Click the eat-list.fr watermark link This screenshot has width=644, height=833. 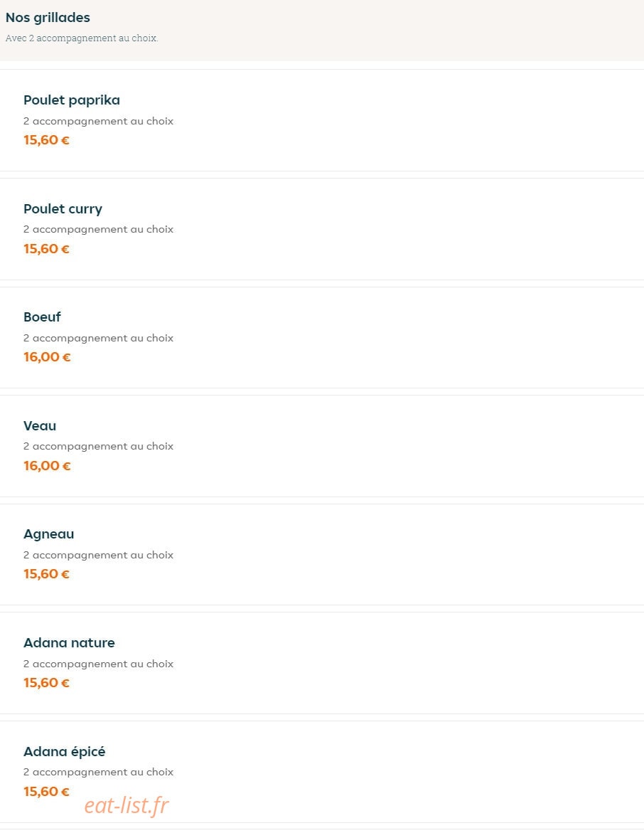(x=127, y=805)
